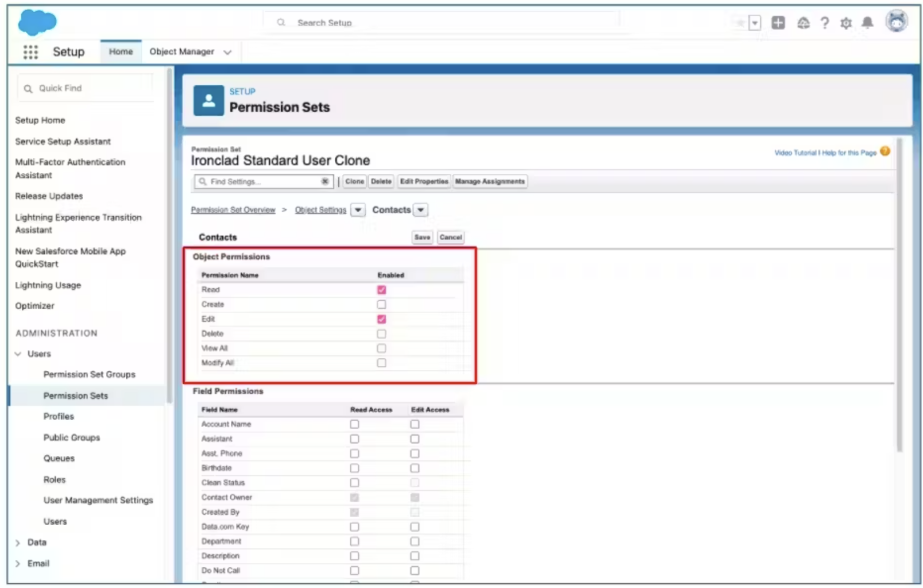
Task: Open Service Setup Assistant
Action: pyautogui.click(x=63, y=142)
